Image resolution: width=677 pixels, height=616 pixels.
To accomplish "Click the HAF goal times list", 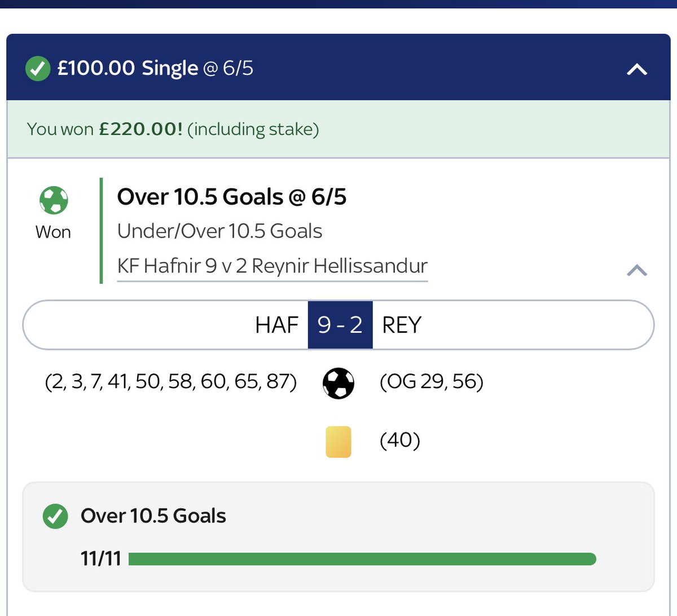I will coord(171,382).
